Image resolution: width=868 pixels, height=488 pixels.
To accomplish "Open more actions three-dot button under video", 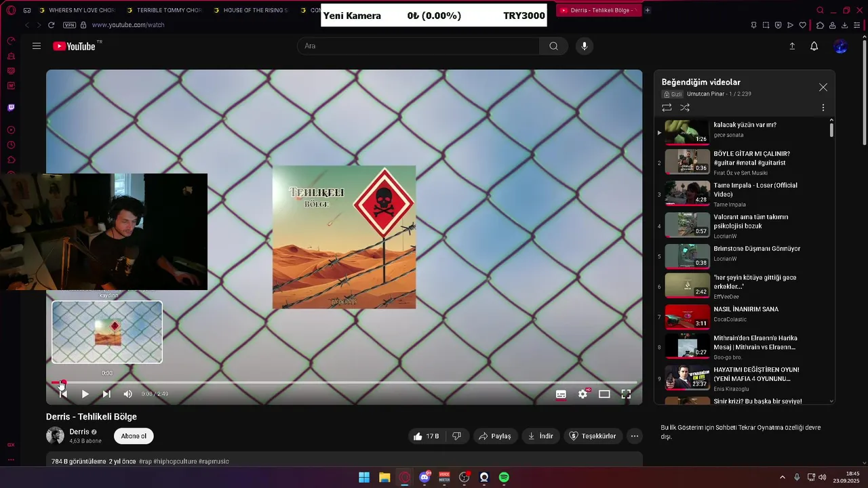I will click(635, 436).
